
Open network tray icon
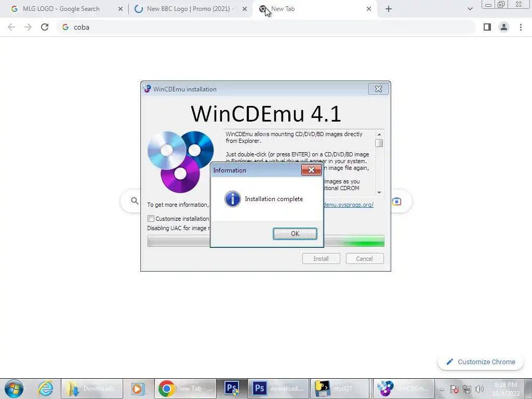click(x=467, y=389)
